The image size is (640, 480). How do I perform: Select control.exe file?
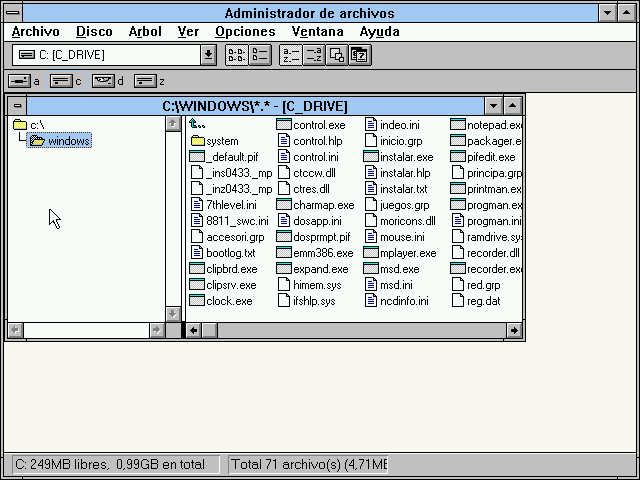tap(311, 124)
